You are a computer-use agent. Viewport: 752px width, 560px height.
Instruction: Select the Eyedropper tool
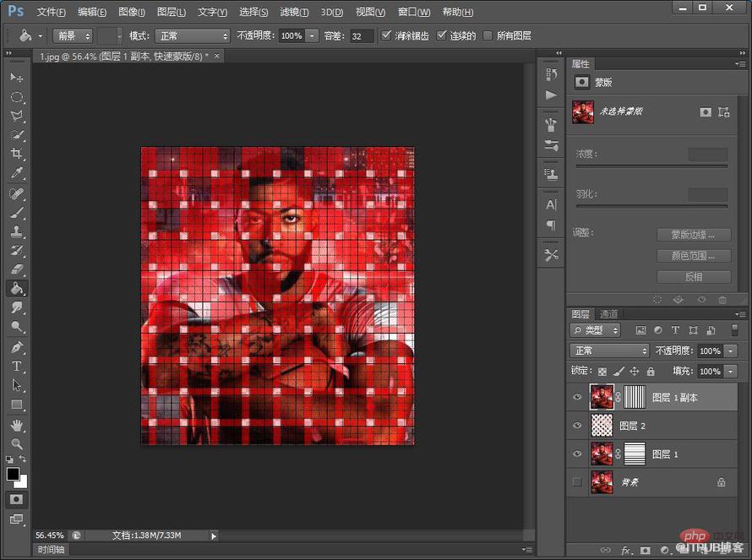(x=16, y=173)
